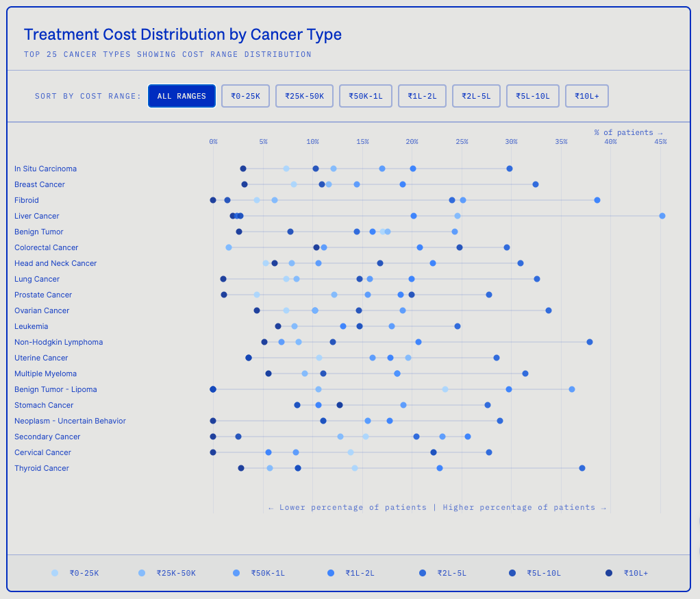Click the Leukemia row label
700x599 pixels.
pos(32,326)
